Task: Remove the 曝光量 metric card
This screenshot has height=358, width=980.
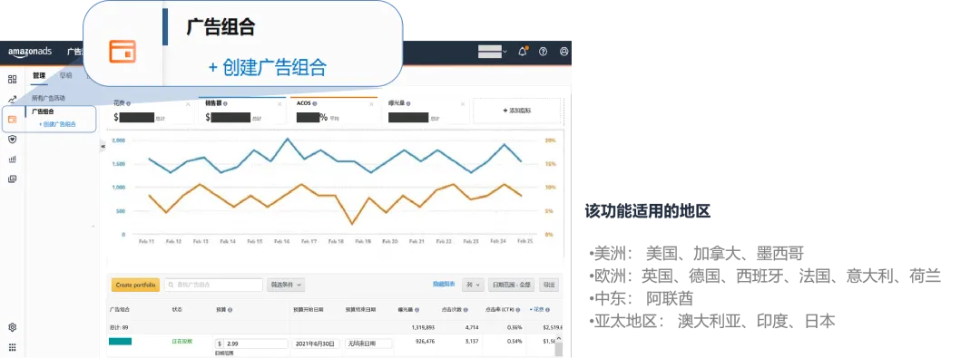Action: pyautogui.click(x=463, y=104)
